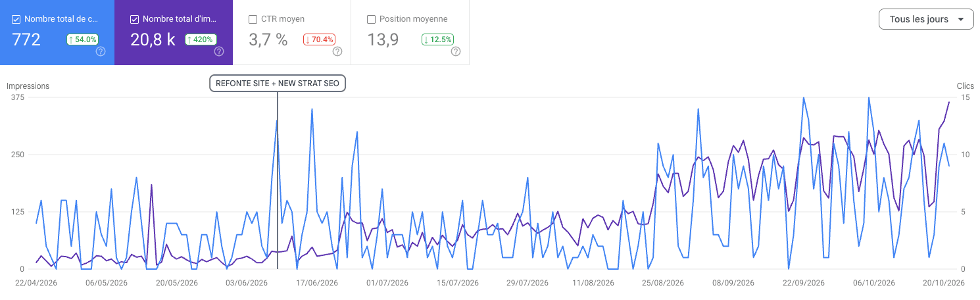Click the 54.0% increase badge
Viewport: 980px width, 300px height.
tap(83, 39)
